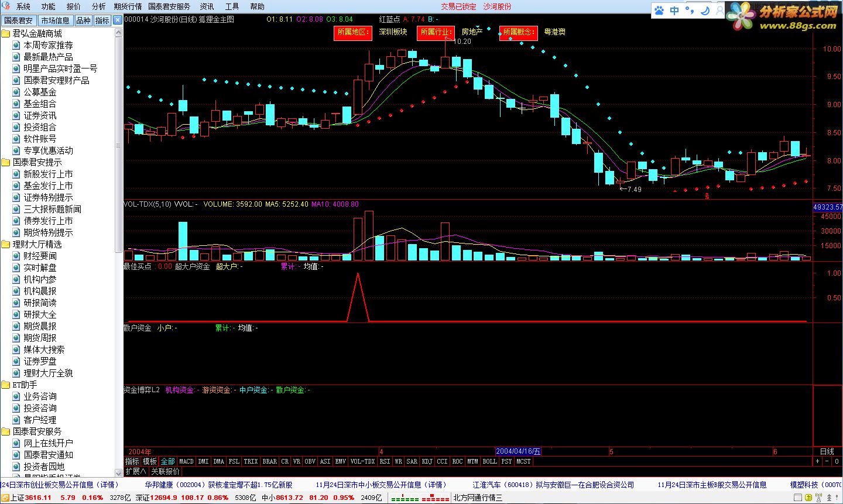Open icon beside 财经要闻
Viewport: 843px width, 504px height.
[16, 256]
